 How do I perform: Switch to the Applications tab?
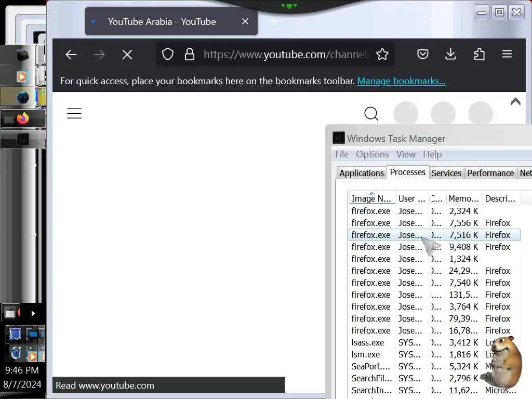362,173
